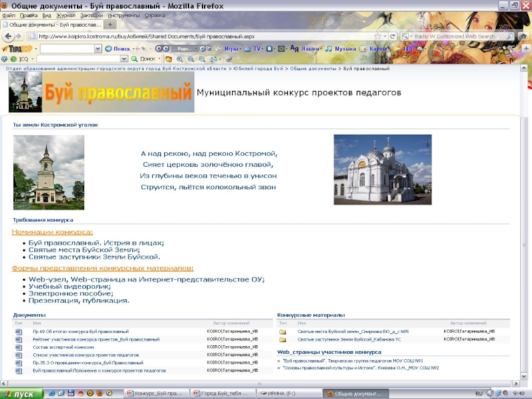Click the Номинации конкурса heading link

pyautogui.click(x=53, y=232)
